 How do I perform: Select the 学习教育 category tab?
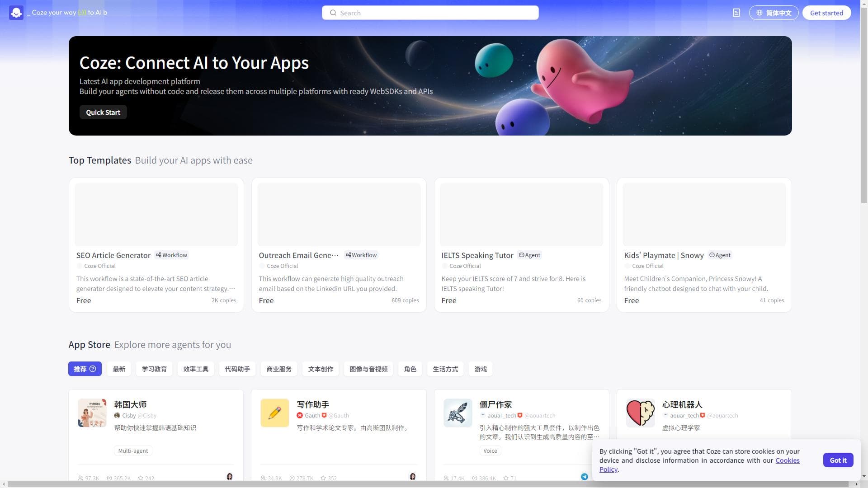coord(154,369)
